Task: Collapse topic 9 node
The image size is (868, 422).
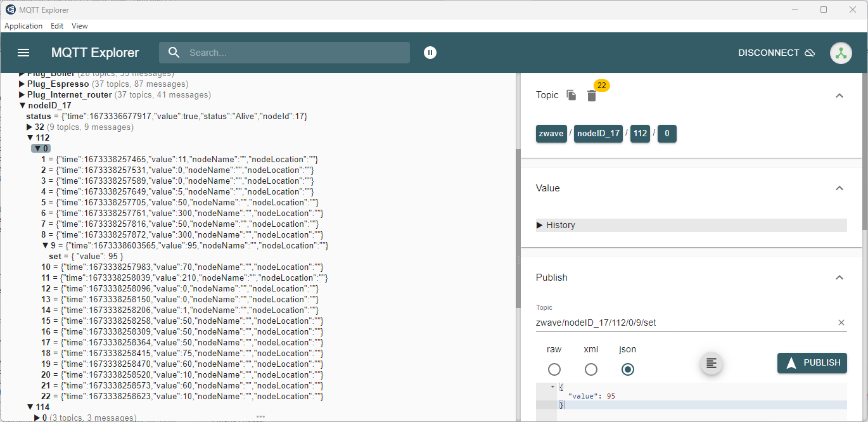Action: [46, 245]
